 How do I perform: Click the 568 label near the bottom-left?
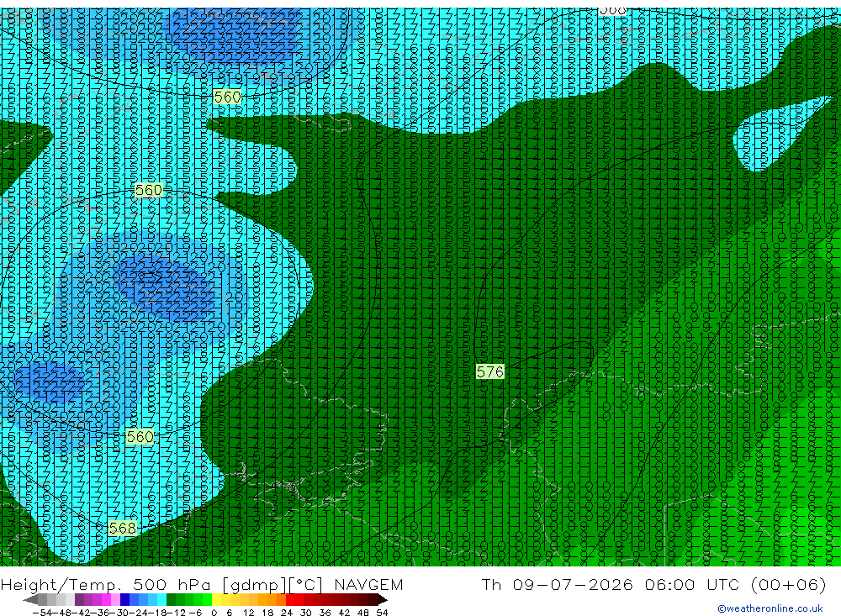[122, 528]
